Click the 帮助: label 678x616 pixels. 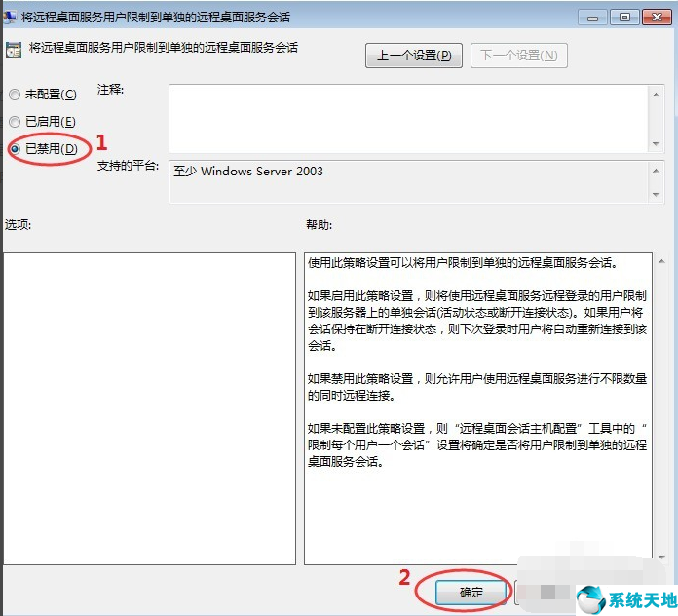click(320, 224)
